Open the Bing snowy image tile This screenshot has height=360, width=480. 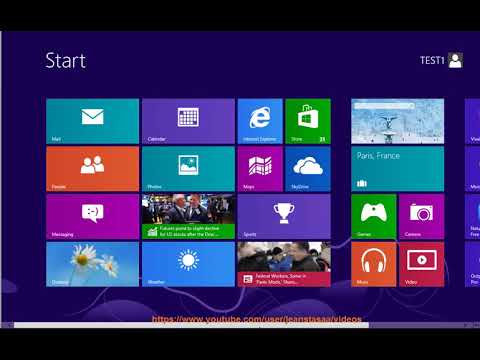click(397, 121)
